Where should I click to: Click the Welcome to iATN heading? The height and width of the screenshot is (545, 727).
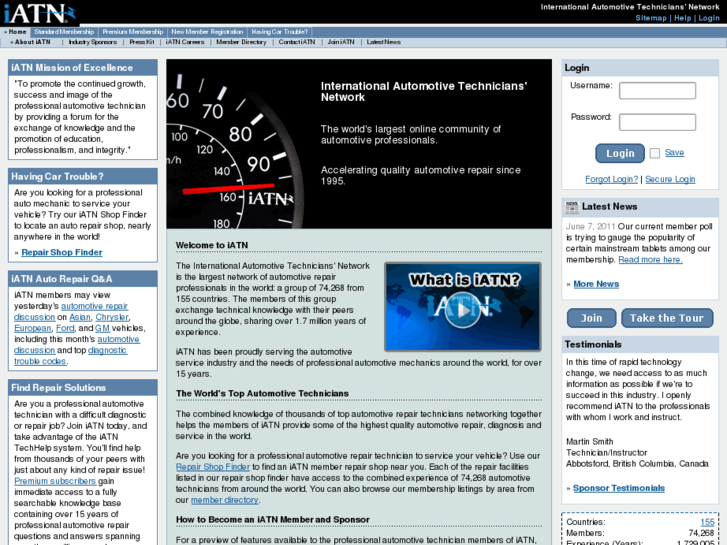[x=212, y=245]
